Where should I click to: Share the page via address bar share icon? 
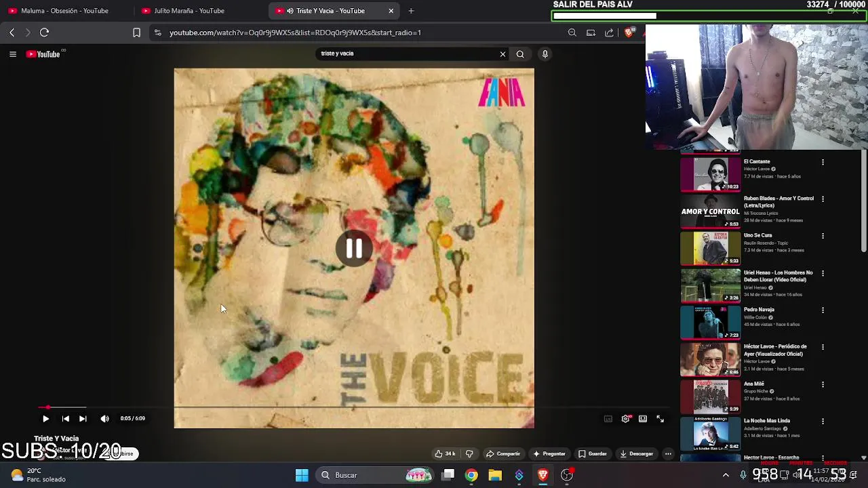pos(609,33)
